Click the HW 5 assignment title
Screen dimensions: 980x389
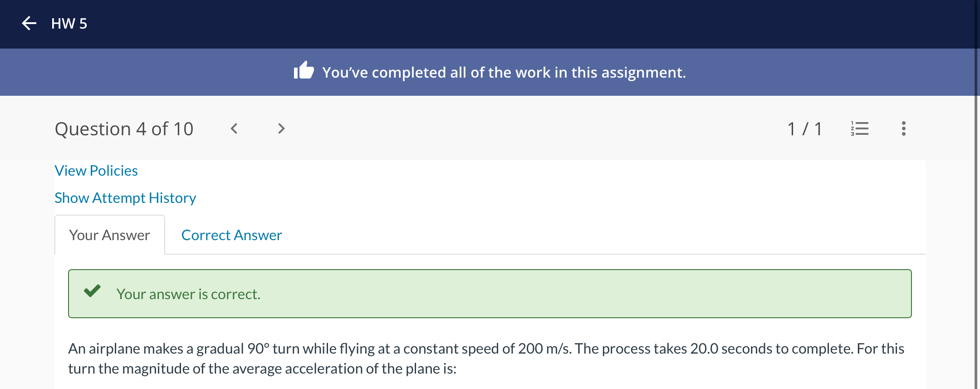tap(69, 24)
